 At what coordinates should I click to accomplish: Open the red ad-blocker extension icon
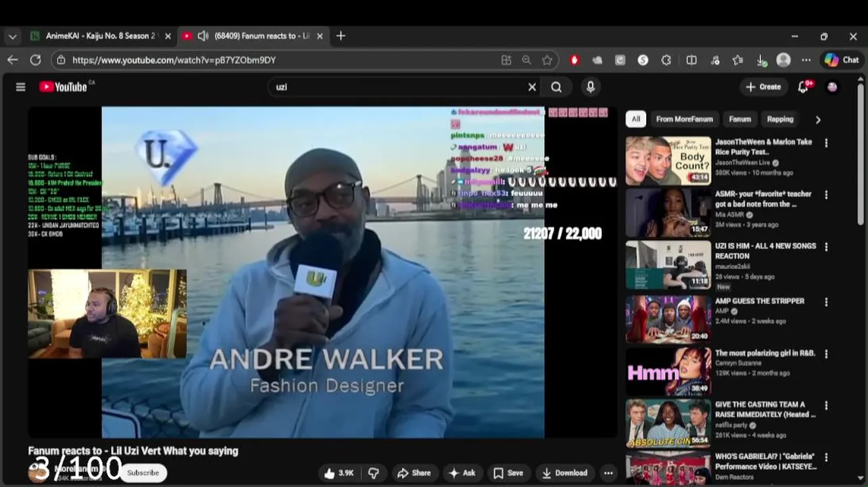click(x=575, y=60)
